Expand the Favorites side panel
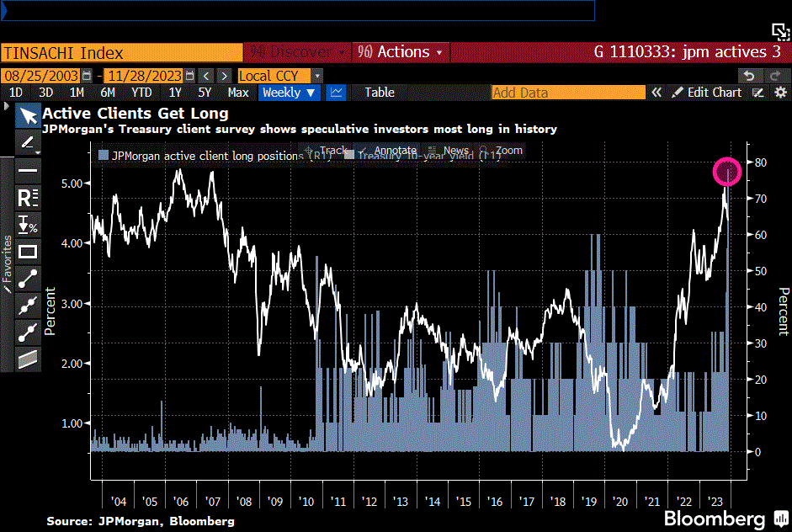 (x=7, y=264)
